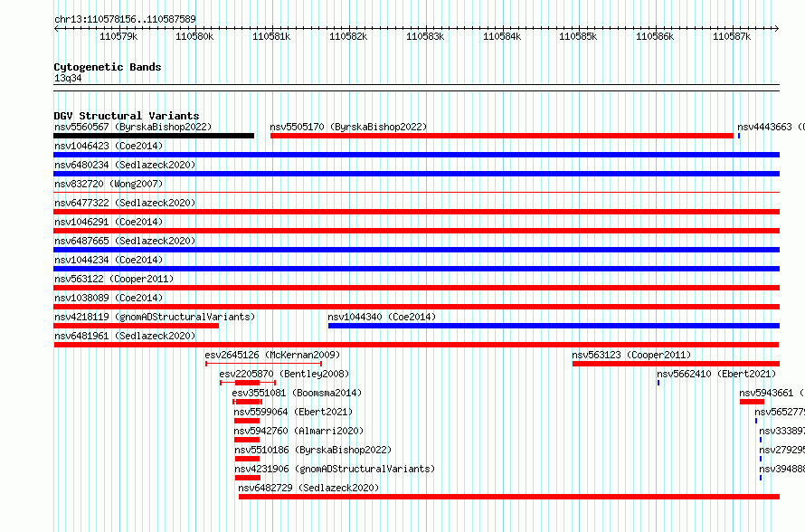The image size is (805, 532).
Task: Click the right arrowhead of the ruler
Action: pyautogui.click(x=777, y=29)
